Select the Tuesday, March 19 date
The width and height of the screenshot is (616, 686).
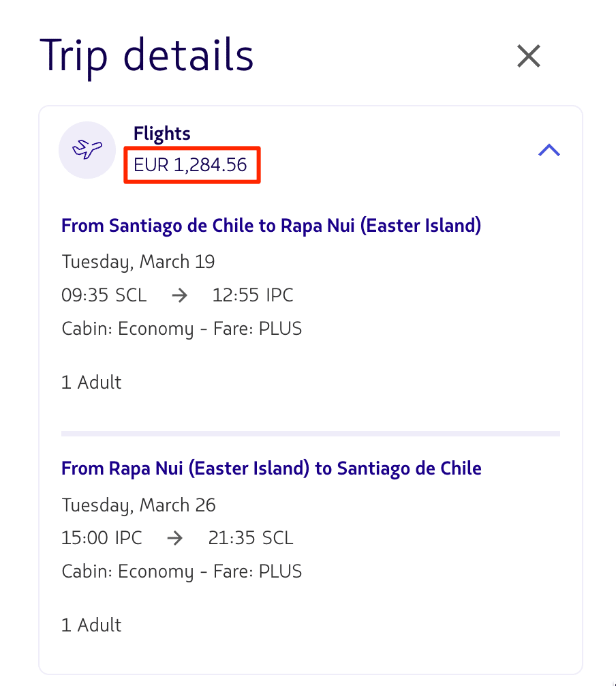pos(138,262)
